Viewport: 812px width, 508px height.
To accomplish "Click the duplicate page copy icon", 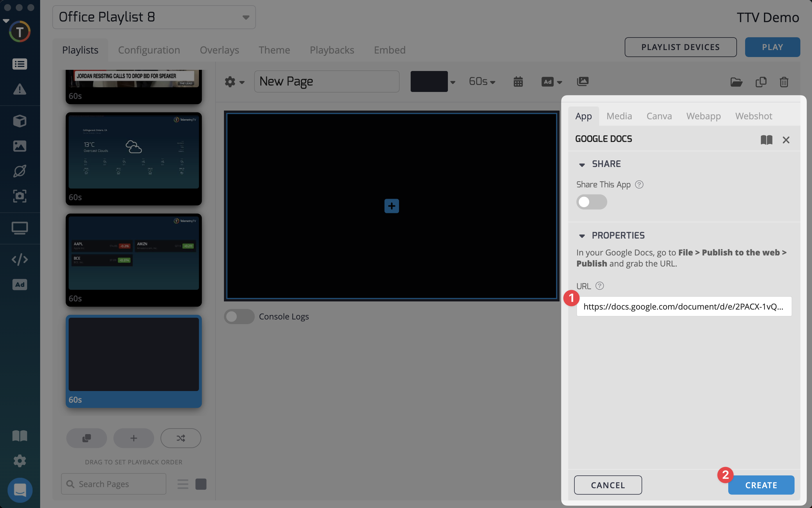I will (x=761, y=82).
